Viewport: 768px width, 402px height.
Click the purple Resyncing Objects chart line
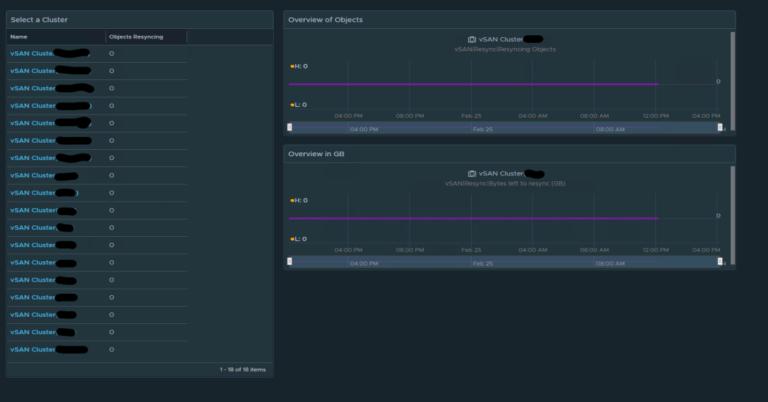click(x=473, y=84)
